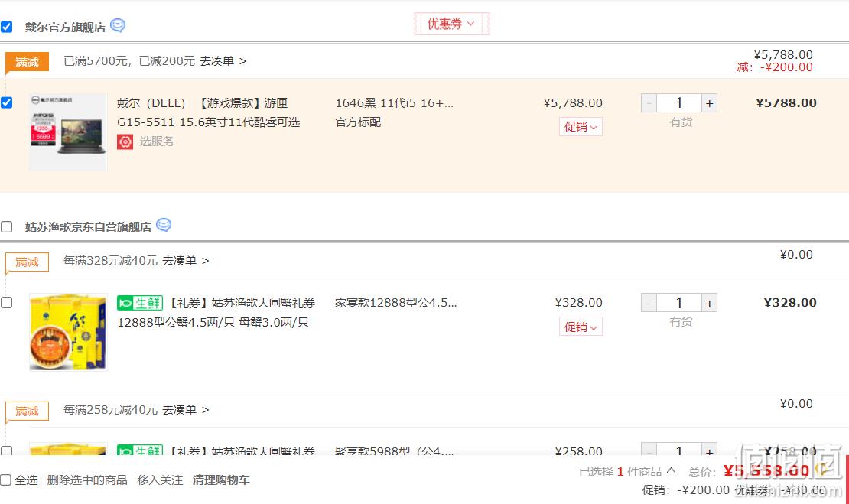Click the 家宴款12888型公4.5 spec text
Image resolution: width=849 pixels, height=504 pixels.
396,303
